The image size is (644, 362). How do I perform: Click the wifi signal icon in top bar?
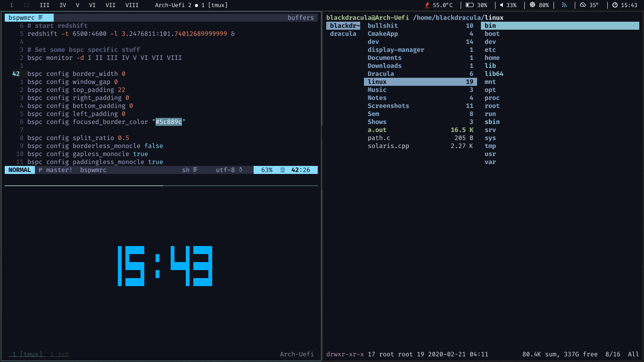tap(564, 5)
